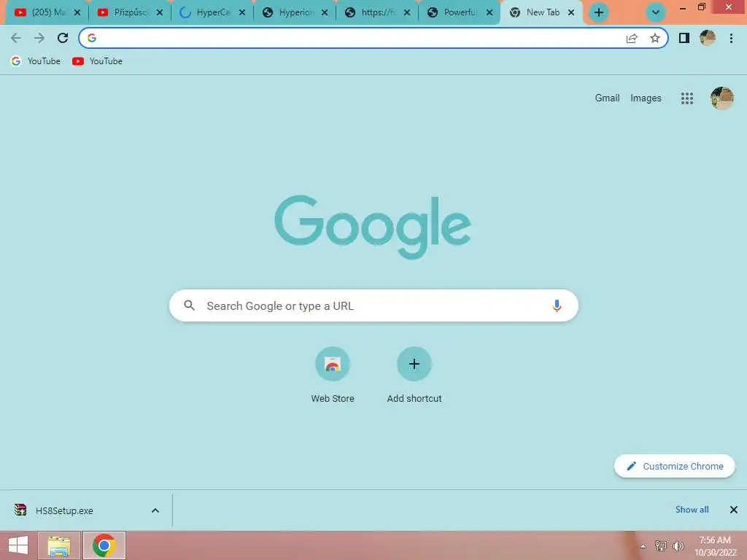Close the Powerful tab
The height and width of the screenshot is (560, 747).
tap(489, 12)
